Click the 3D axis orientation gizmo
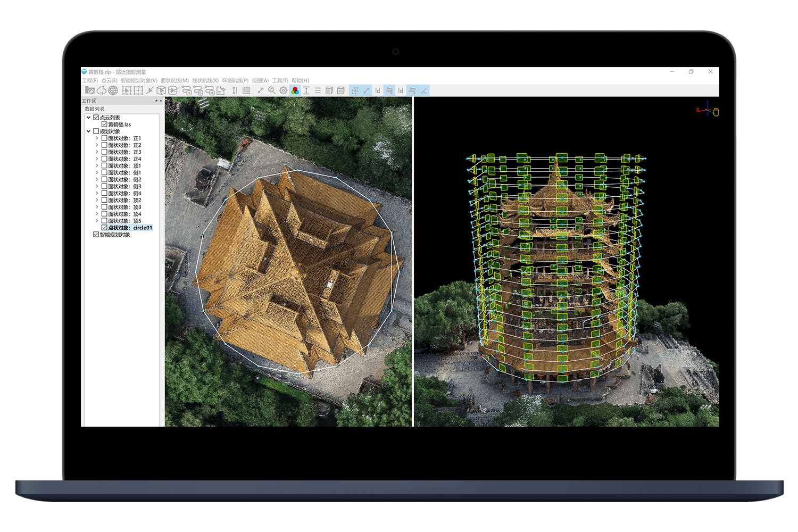 708,110
